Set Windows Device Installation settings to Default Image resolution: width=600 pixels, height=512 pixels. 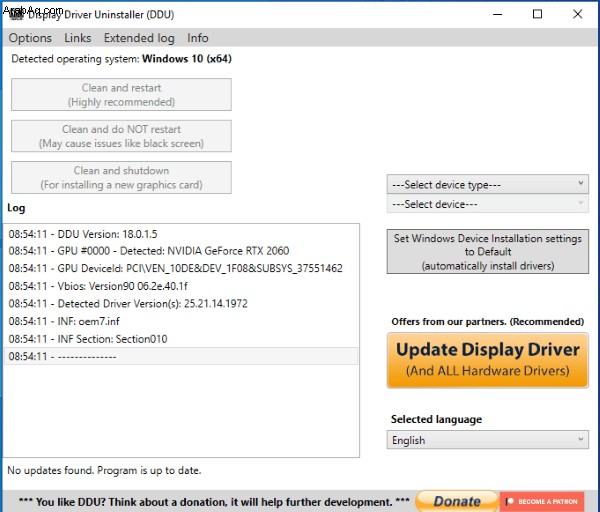tap(488, 251)
